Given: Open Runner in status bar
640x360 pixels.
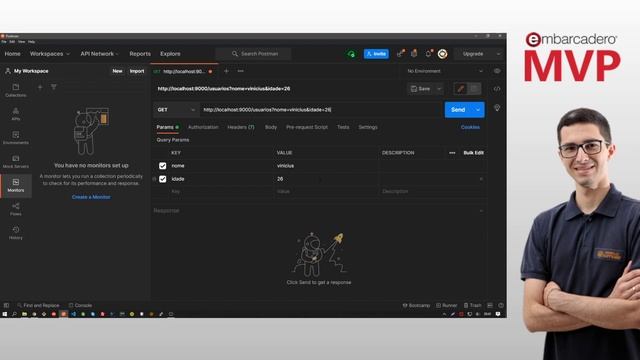Looking at the screenshot, I should click(x=447, y=305).
